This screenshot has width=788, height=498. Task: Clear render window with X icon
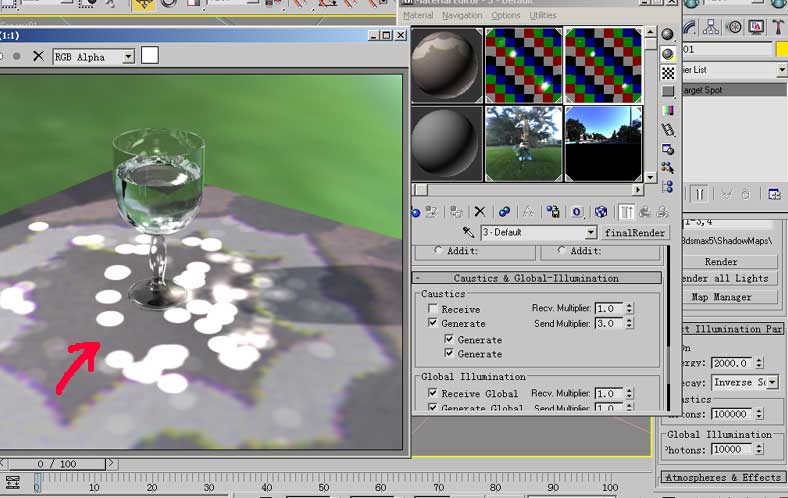tap(38, 56)
